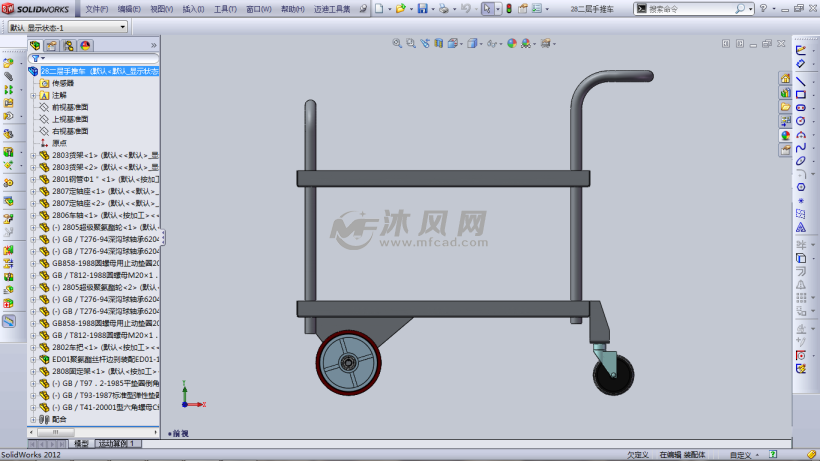Open the 视图(V) menu

[162, 9]
